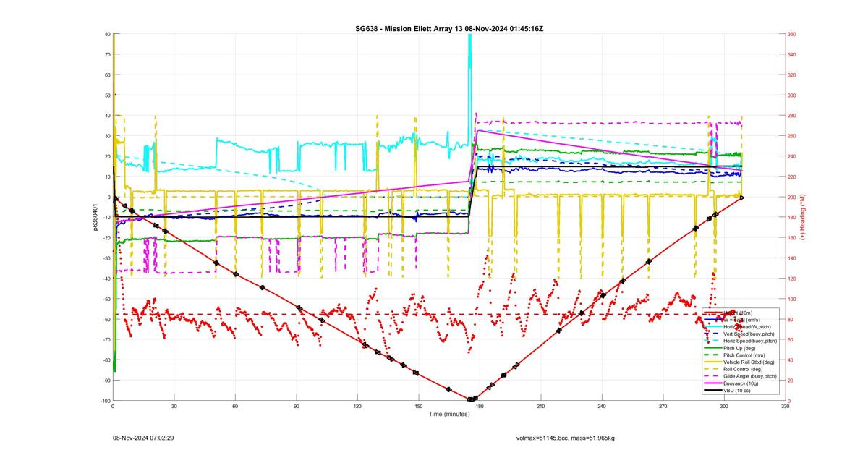This screenshot has height=450, width=868.
Task: Click the "volmax=51145.8cc, mass=51.965kg" footer text
Action: point(565,438)
